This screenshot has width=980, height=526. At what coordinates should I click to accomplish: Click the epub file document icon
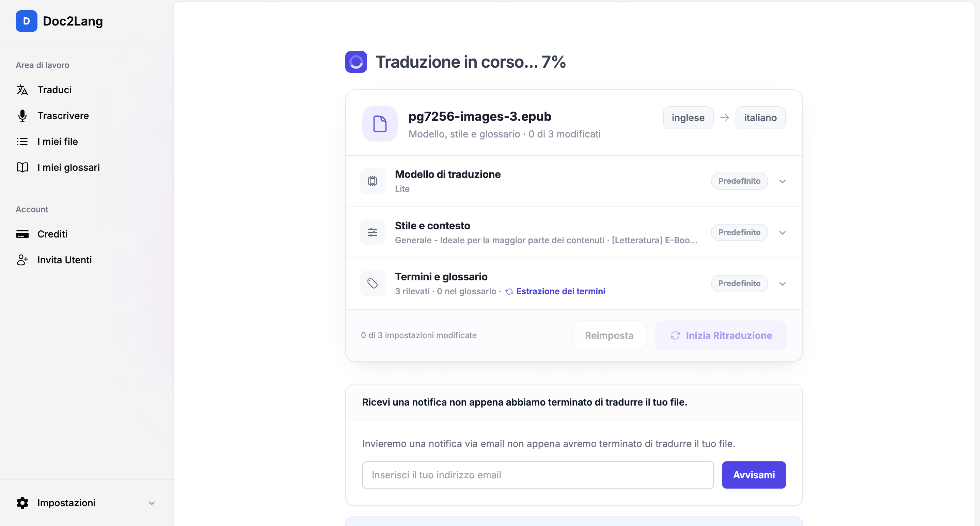(x=380, y=124)
